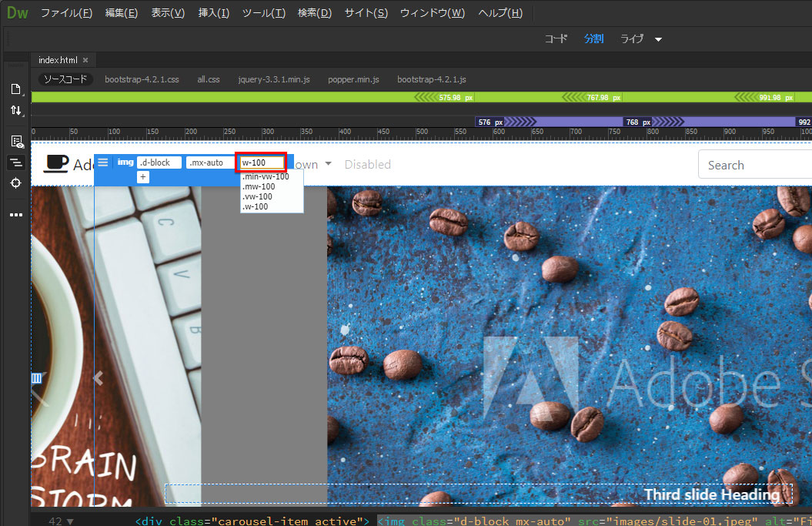The image size is (812, 526).
Task: Click the w-100 class input field
Action: pos(261,162)
